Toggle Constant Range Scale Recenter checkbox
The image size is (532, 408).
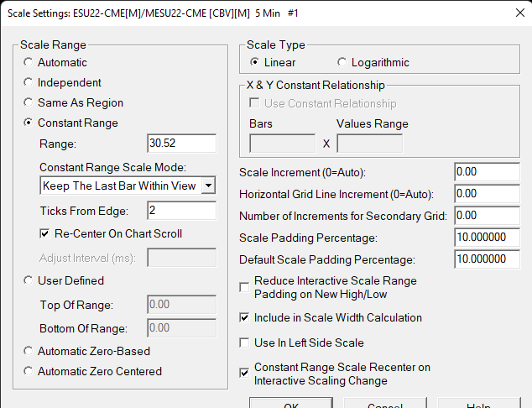(x=244, y=374)
